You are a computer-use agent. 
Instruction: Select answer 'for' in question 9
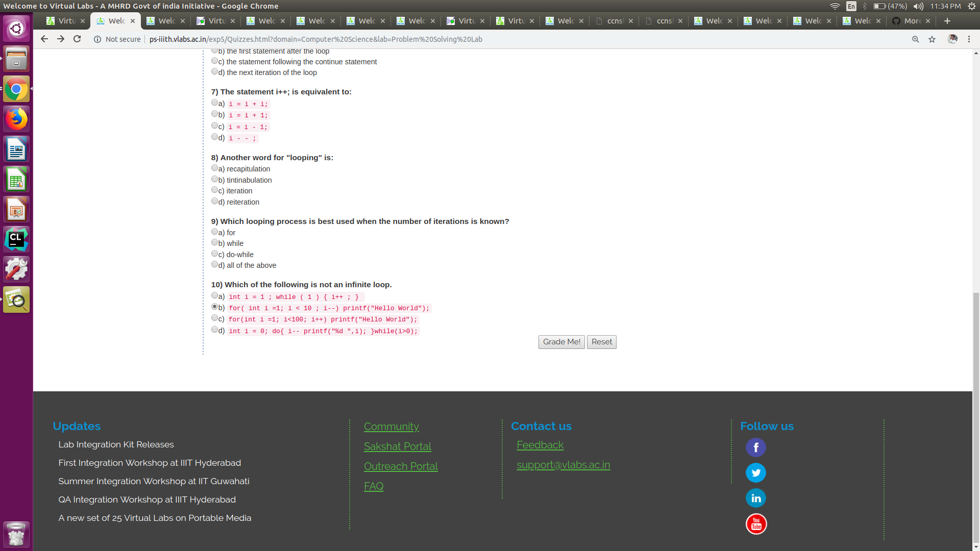coord(215,231)
